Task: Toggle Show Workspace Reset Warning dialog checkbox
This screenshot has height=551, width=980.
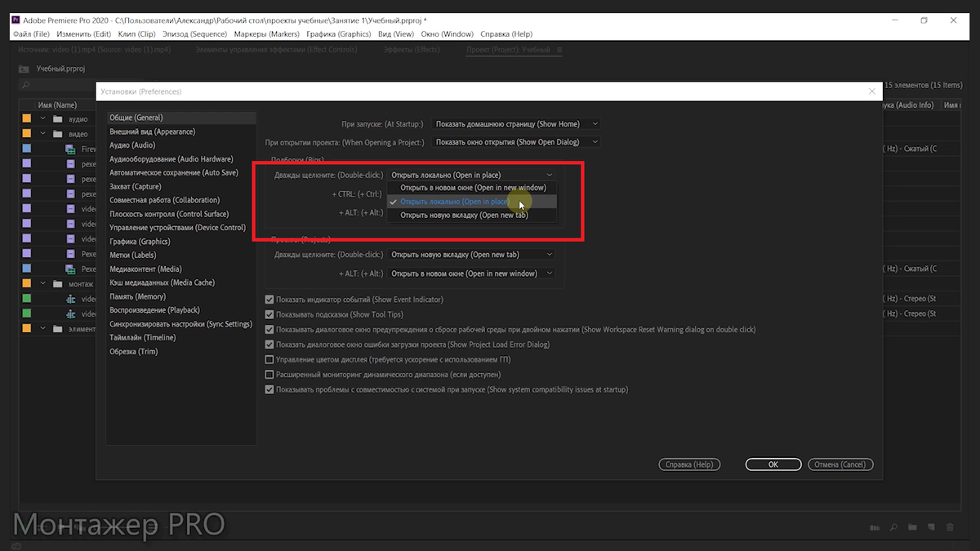Action: [x=269, y=330]
